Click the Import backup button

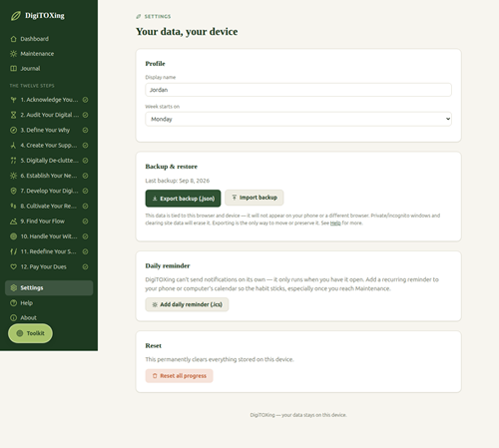click(254, 198)
